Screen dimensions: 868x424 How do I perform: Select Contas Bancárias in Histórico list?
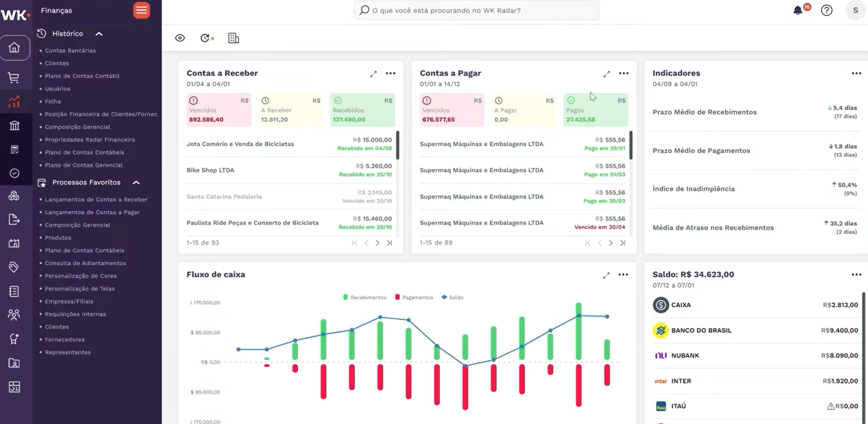[x=70, y=50]
